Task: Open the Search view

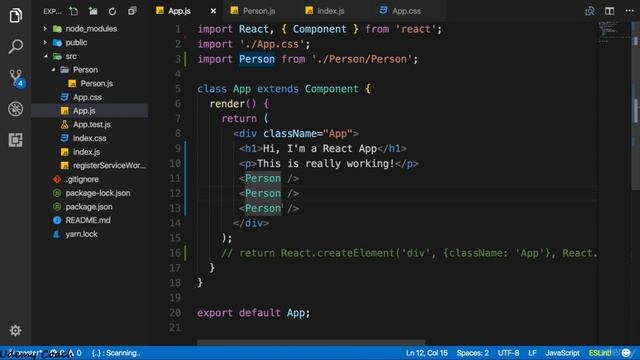Action: (x=16, y=46)
